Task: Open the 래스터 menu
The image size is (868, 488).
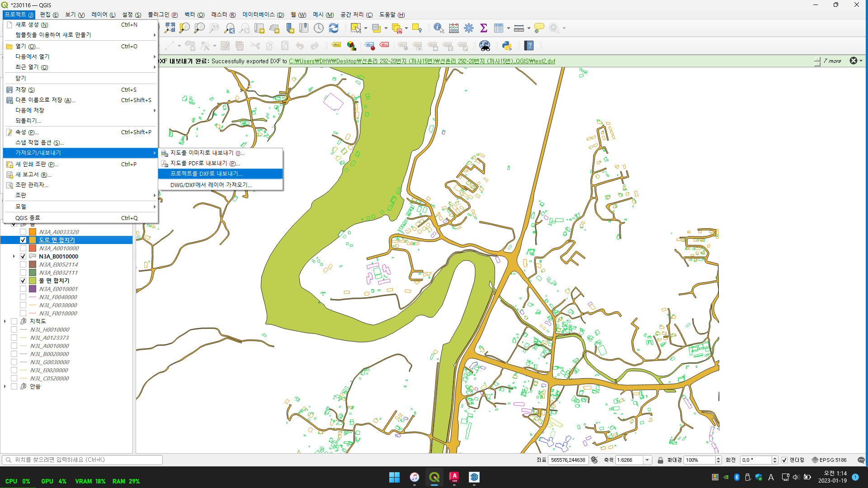Action: pos(223,14)
